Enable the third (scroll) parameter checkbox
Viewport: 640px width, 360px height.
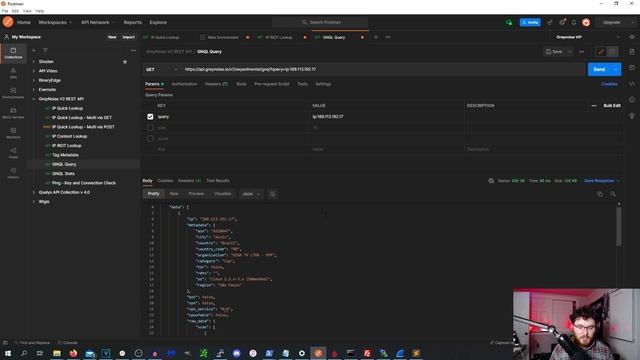point(150,139)
